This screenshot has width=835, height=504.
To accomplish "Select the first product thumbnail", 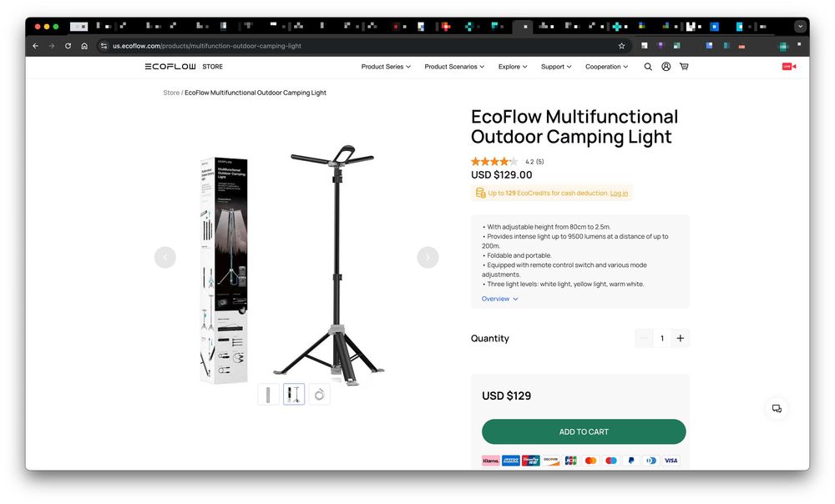I will [268, 395].
